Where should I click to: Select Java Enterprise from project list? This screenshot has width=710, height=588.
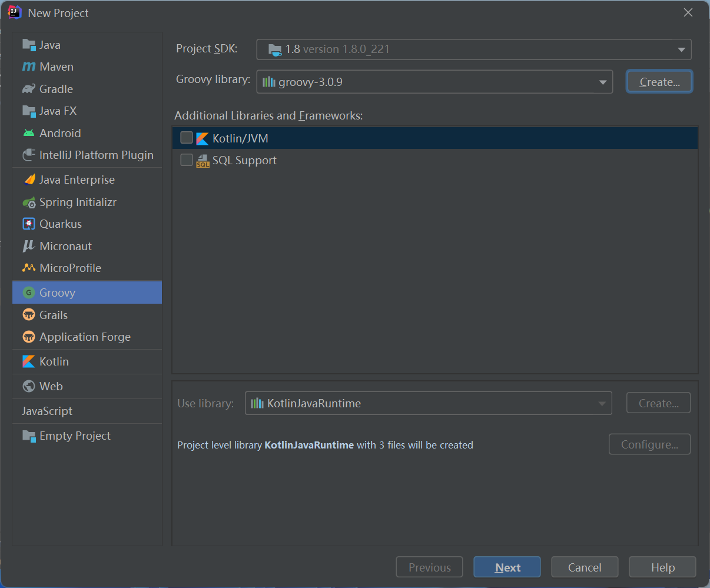click(77, 180)
